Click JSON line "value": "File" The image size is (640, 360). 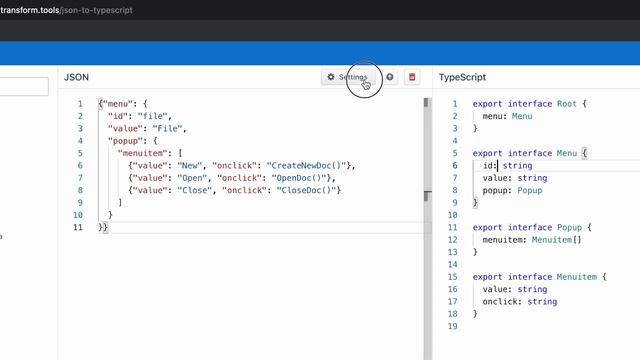click(x=147, y=128)
